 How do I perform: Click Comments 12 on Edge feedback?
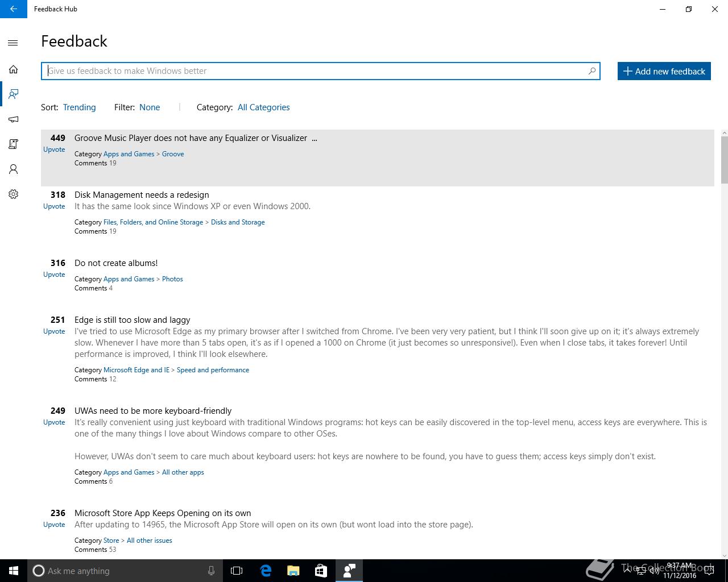click(x=95, y=379)
